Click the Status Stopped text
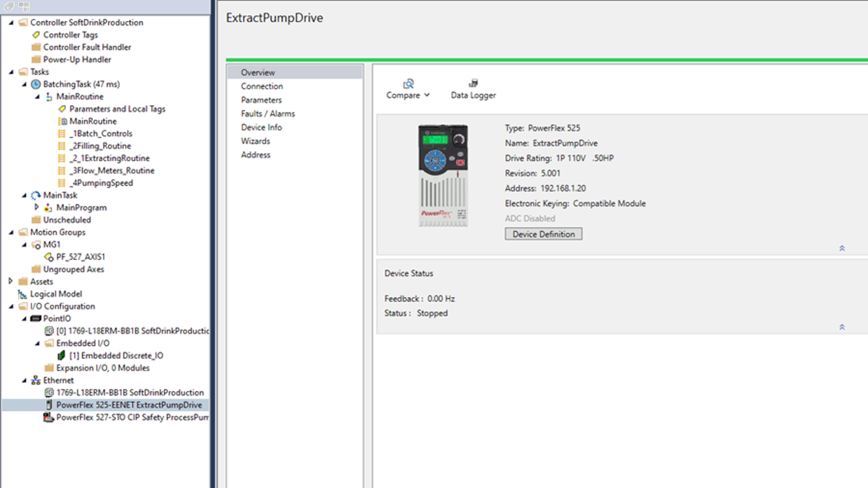Image resolution: width=868 pixels, height=488 pixels. tap(416, 313)
